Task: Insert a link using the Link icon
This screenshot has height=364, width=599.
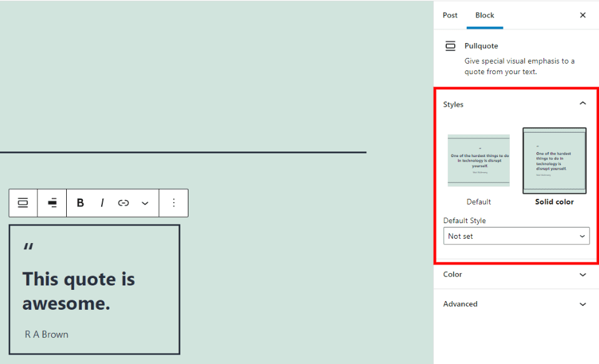Action: click(123, 203)
